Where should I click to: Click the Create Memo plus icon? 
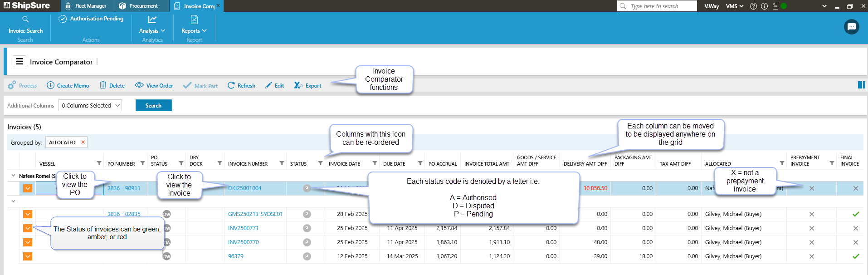(x=50, y=85)
